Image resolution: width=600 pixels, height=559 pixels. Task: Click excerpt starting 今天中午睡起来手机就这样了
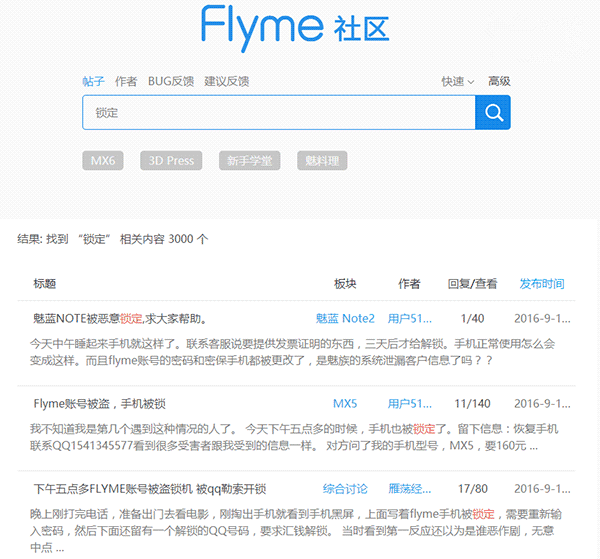click(292, 352)
